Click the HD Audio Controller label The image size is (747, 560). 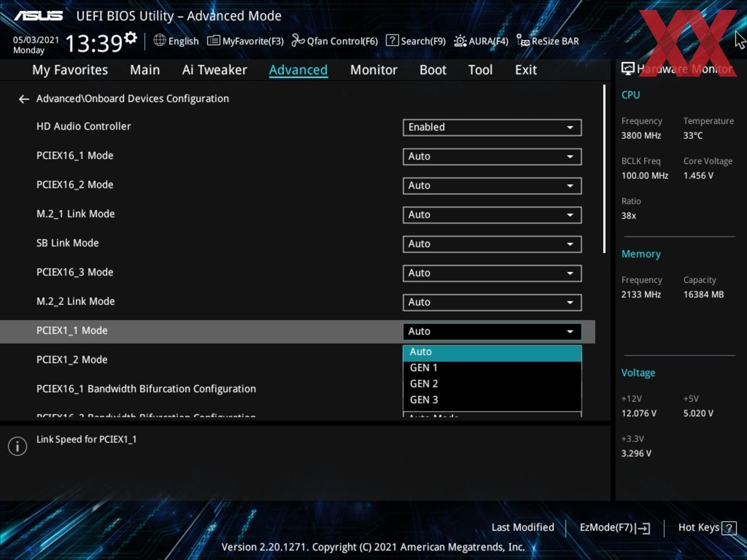83,126
